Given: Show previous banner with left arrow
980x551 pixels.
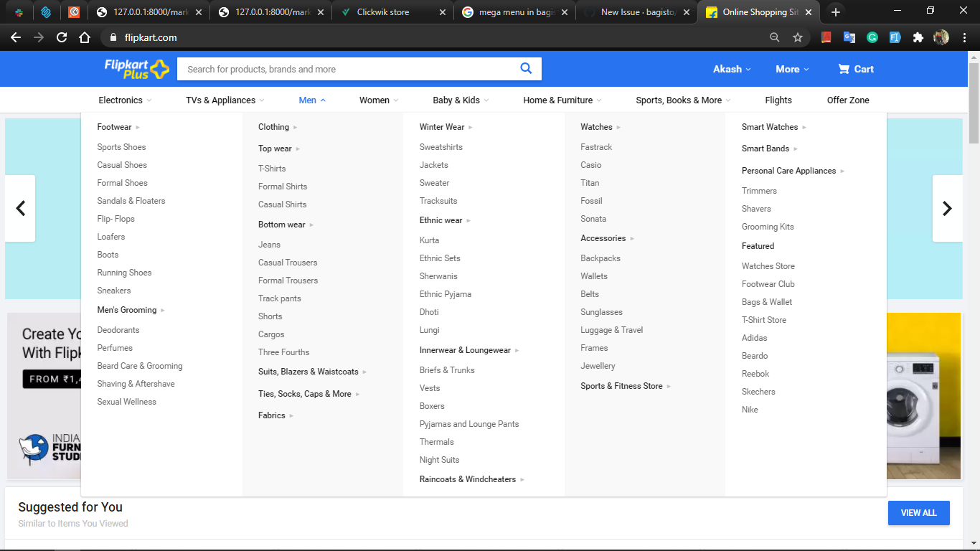Looking at the screenshot, I should click(21, 208).
